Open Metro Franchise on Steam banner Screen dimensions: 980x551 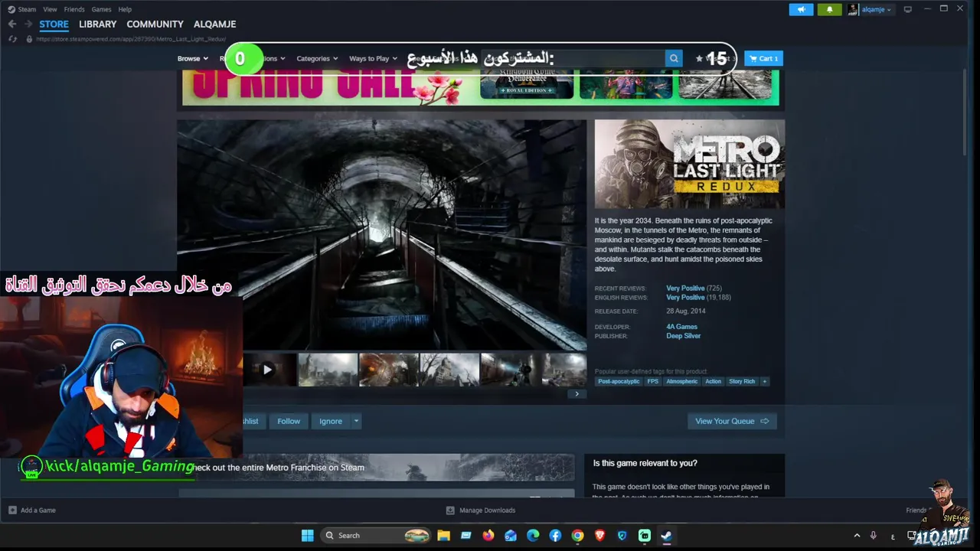(x=376, y=468)
